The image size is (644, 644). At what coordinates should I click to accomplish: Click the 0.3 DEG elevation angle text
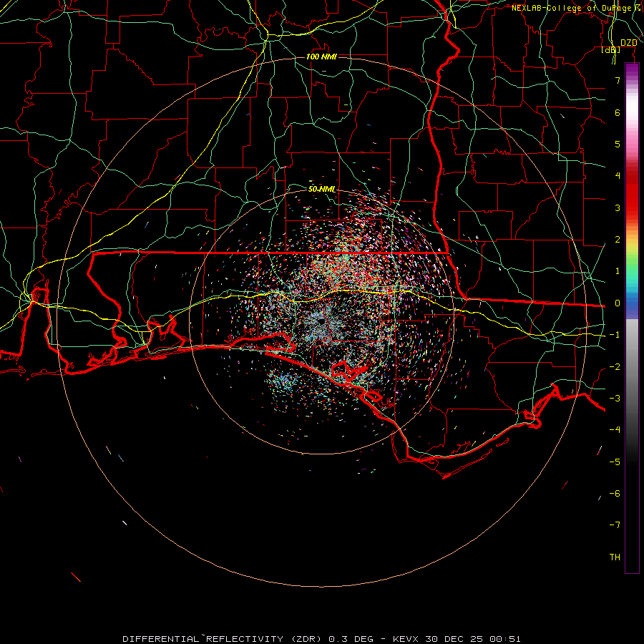[351, 639]
